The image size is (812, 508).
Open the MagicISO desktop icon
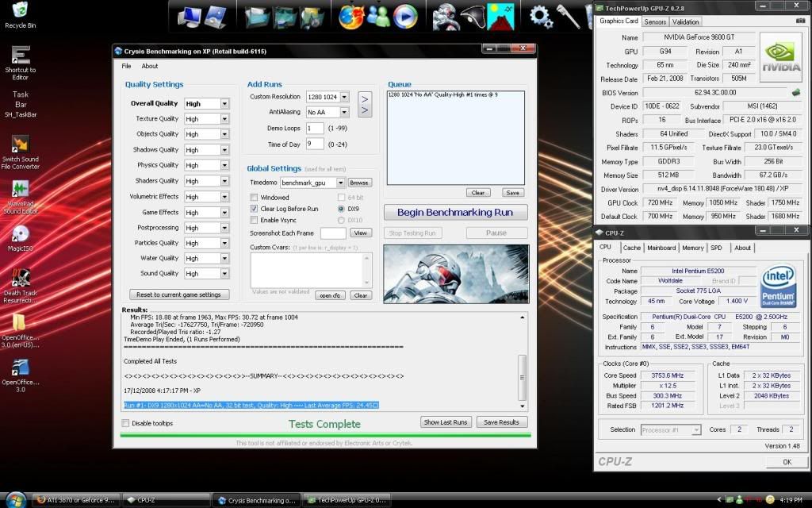tap(20, 234)
